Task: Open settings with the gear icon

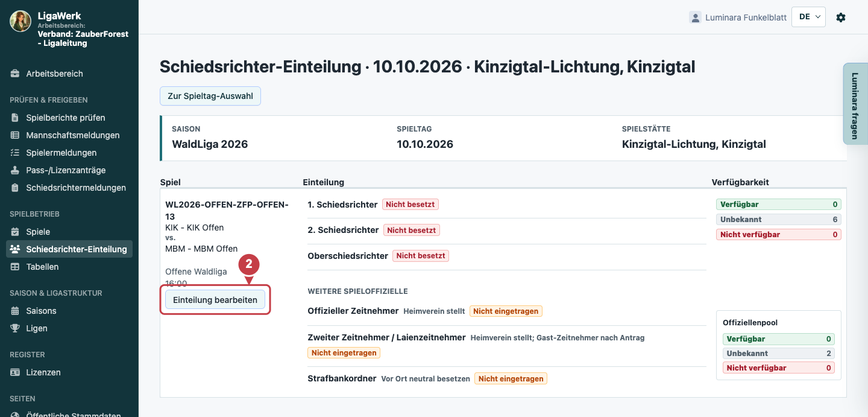Action: 841,18
